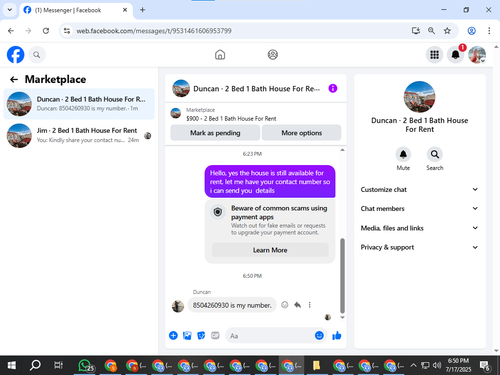The height and width of the screenshot is (375, 500).
Task: Open conversation info purple icon
Action: 333,88
